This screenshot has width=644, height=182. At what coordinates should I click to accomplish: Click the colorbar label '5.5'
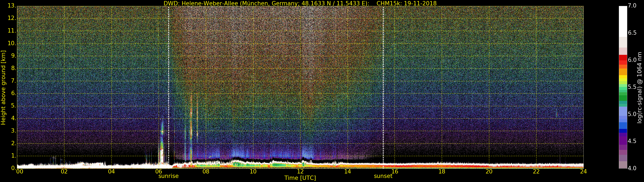(x=632, y=87)
